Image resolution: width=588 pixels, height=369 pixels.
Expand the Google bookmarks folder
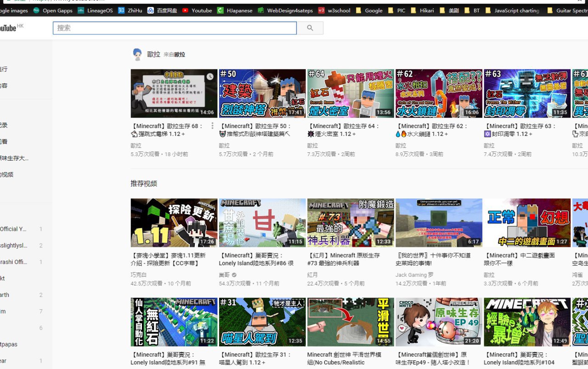pyautogui.click(x=369, y=10)
